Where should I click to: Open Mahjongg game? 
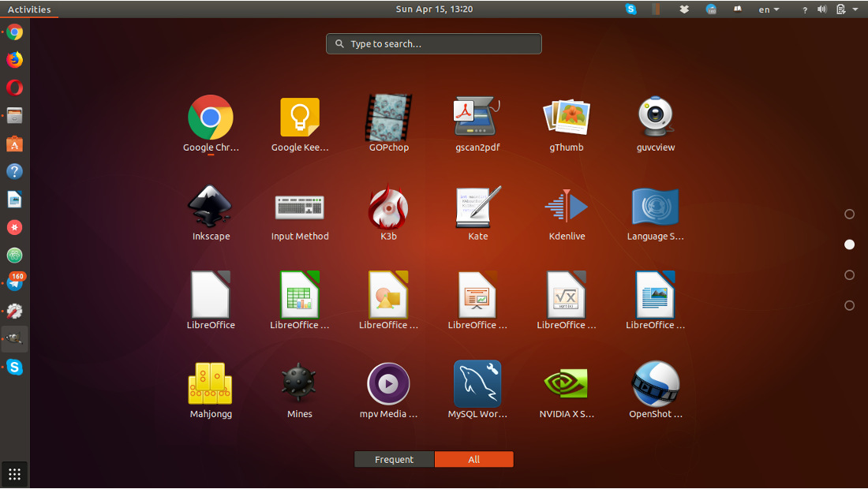point(211,383)
